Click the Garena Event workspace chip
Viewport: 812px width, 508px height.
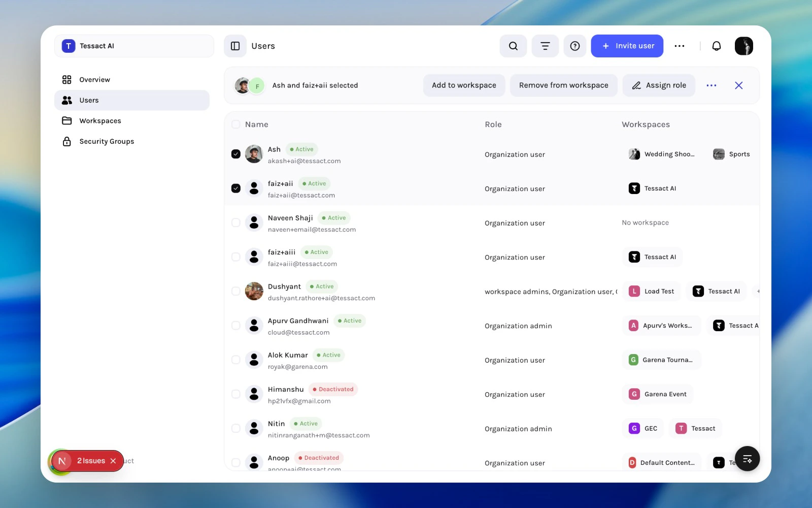coord(658,394)
